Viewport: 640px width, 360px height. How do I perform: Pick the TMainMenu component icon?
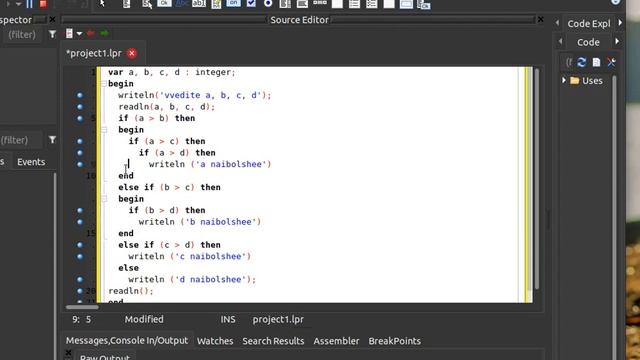[x=127, y=4]
